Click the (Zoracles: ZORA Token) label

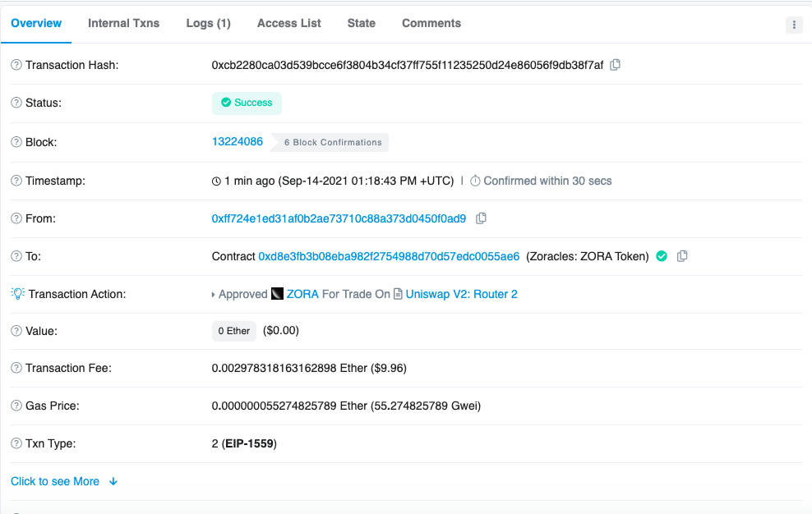(x=588, y=256)
